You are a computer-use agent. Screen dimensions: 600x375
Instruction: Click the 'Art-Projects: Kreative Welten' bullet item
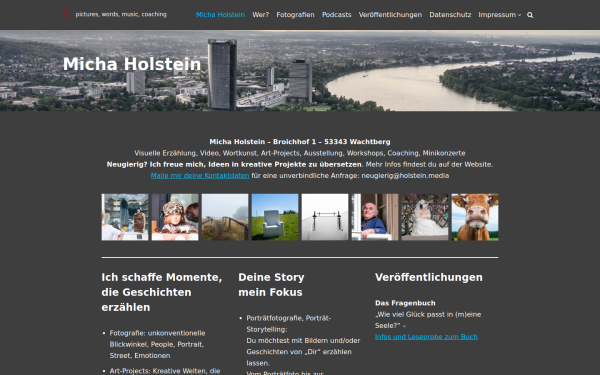(x=165, y=371)
